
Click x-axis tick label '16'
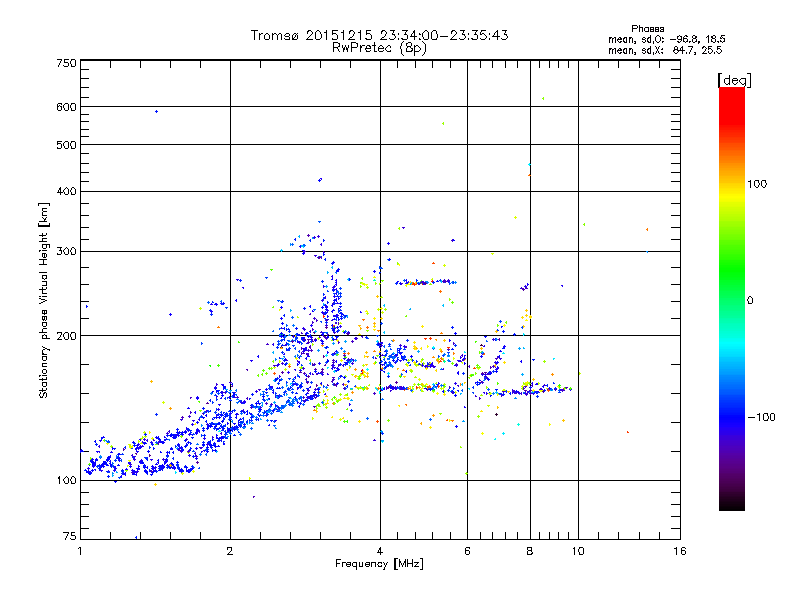[x=680, y=551]
